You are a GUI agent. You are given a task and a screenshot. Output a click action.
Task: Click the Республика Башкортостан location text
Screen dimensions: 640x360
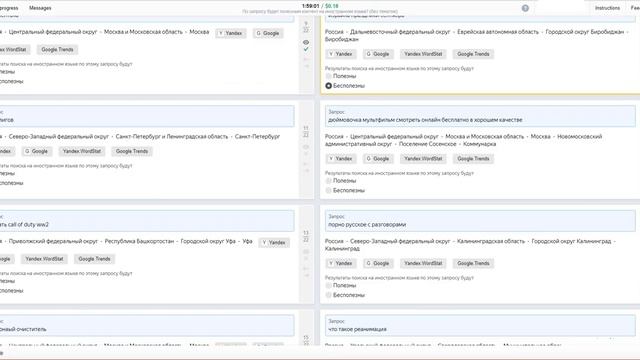(x=139, y=241)
